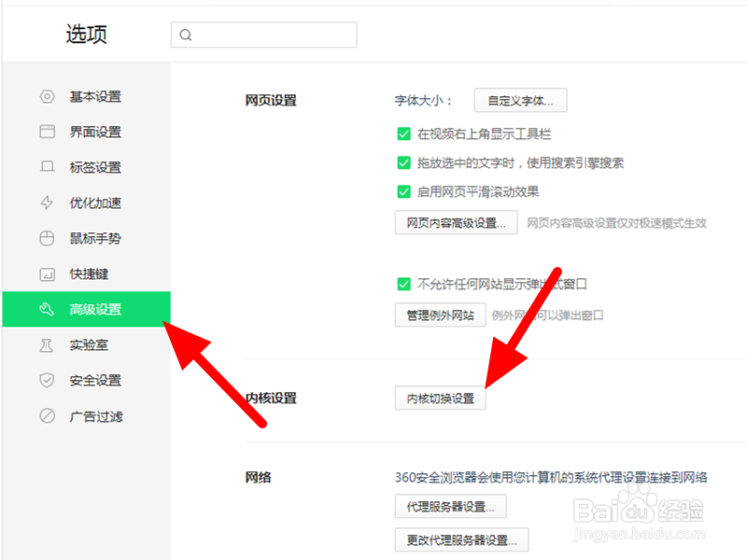Toggle 不允许任何网站显示弹出式窗口

pyautogui.click(x=404, y=285)
